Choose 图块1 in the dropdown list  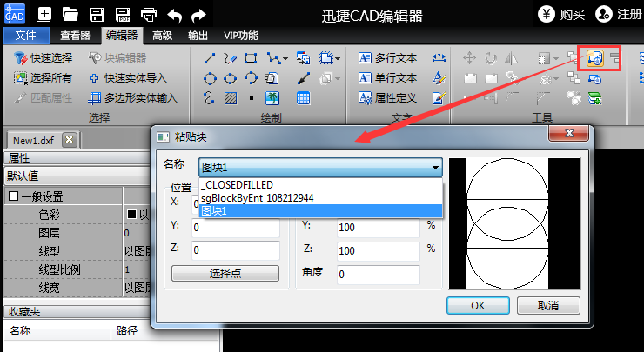[320, 211]
